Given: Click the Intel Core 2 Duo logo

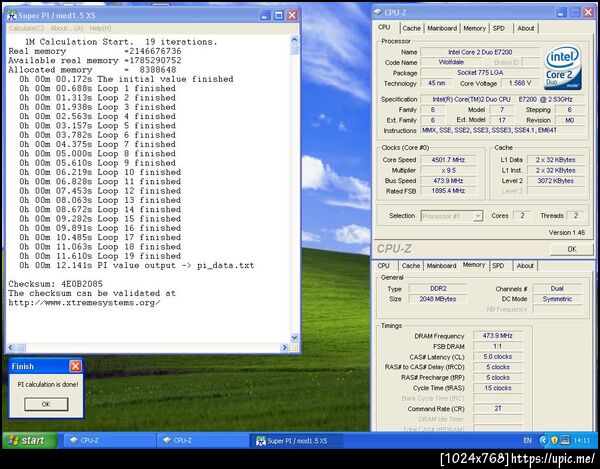Looking at the screenshot, I should (x=562, y=67).
